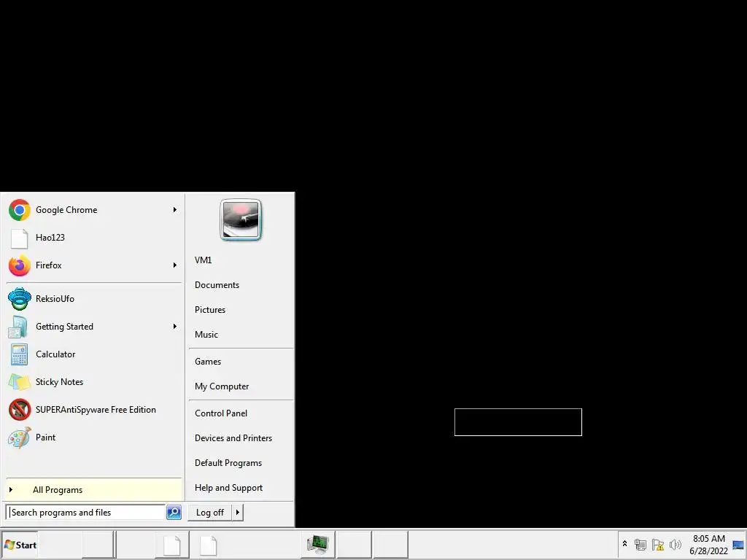Open the green monitor taskbar icon
747x560 pixels.
pos(318,545)
